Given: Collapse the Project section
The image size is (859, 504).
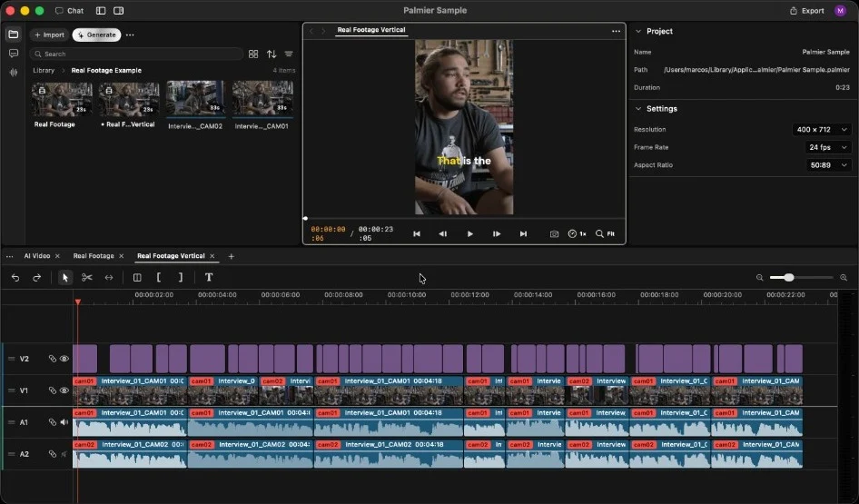Looking at the screenshot, I should coord(638,31).
